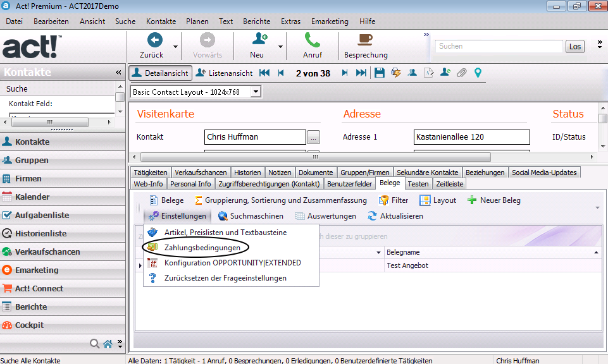
Task: Open Emarketing in the navigation sidebar
Action: pos(63,270)
